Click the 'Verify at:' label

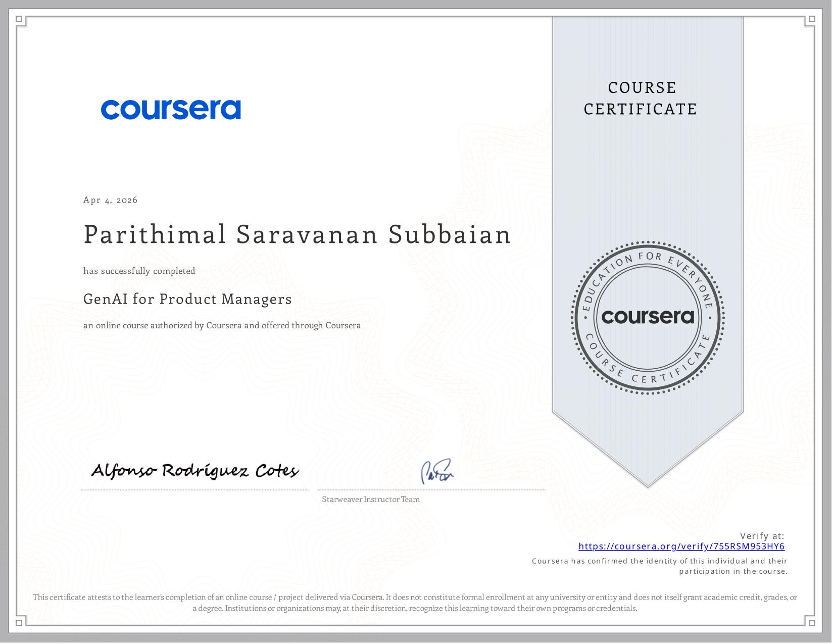[x=762, y=536]
